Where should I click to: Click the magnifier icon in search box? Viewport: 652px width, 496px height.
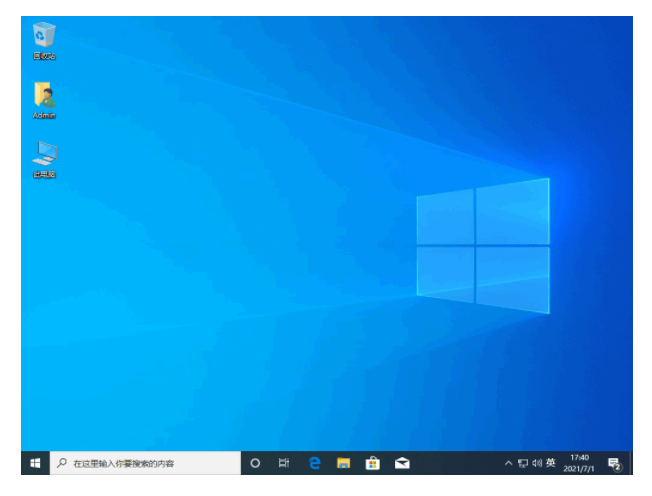pos(62,463)
